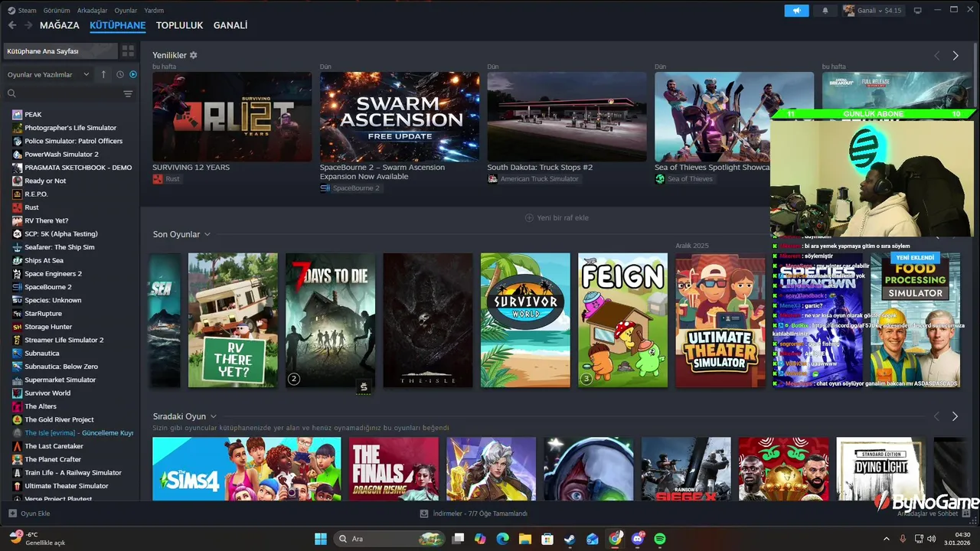Open Microsoft Edge from the taskbar
This screenshot has width=980, height=551.
click(502, 539)
